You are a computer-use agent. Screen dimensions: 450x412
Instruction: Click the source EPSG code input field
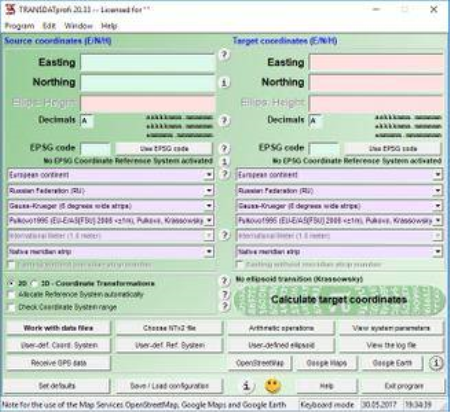click(95, 149)
